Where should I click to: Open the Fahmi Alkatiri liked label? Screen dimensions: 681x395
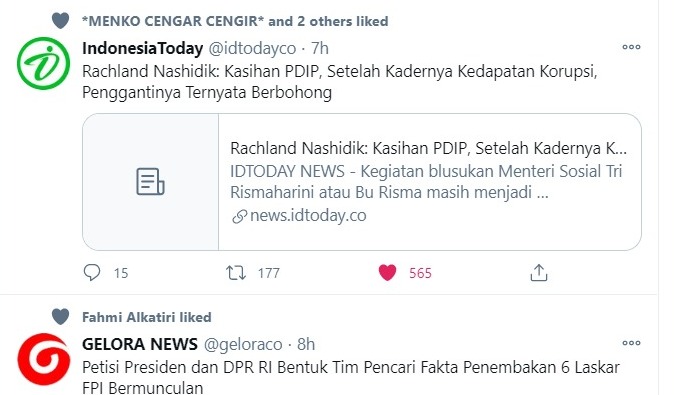point(147,317)
